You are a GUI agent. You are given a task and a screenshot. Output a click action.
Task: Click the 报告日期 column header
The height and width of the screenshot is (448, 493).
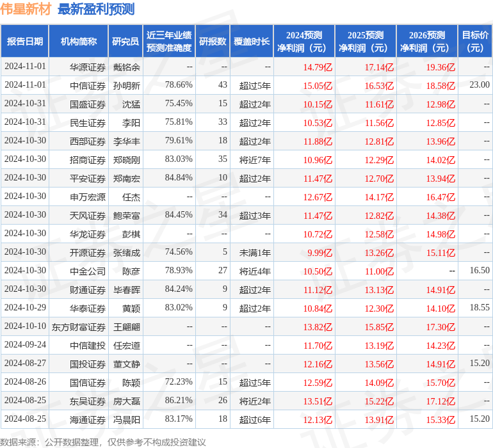[x=24, y=41]
